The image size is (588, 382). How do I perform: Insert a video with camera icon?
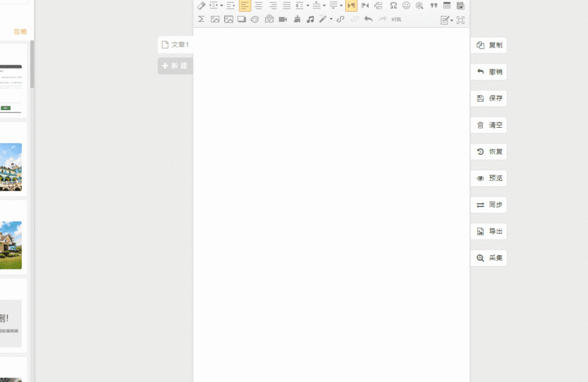click(283, 19)
